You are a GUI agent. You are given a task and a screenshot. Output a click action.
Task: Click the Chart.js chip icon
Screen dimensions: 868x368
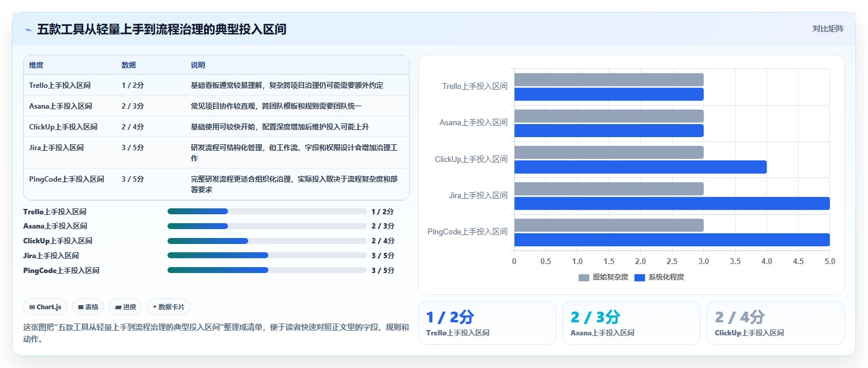[32, 307]
